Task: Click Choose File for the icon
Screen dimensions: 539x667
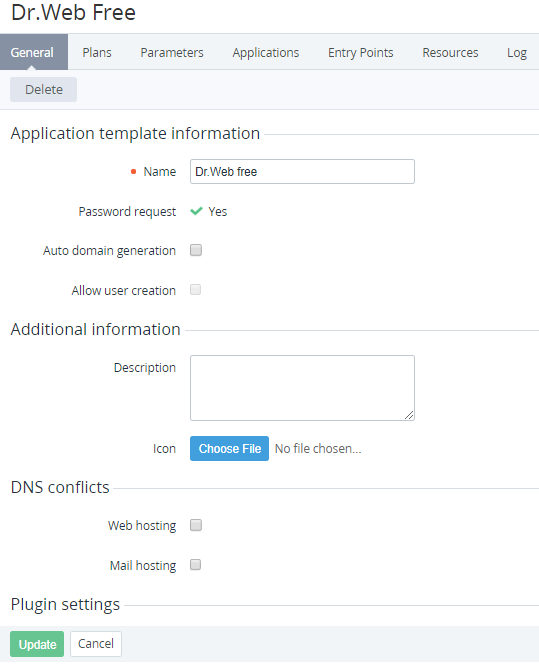Action: [x=229, y=448]
